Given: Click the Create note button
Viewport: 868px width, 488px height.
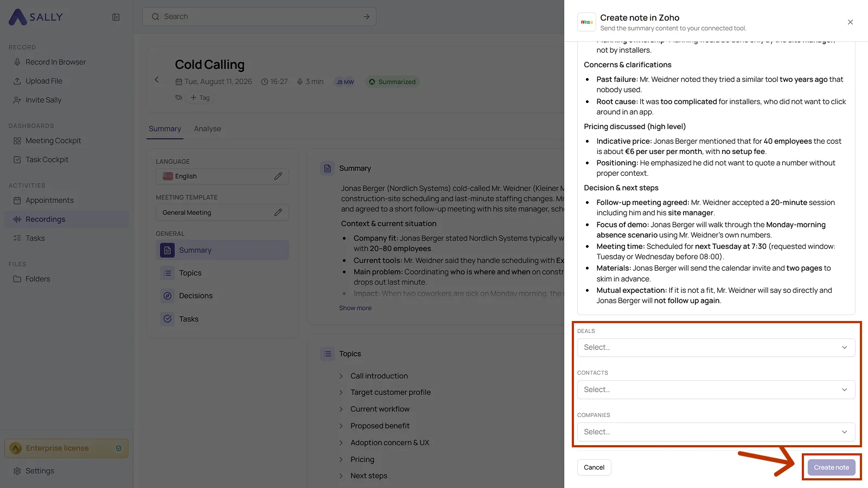Looking at the screenshot, I should tap(832, 467).
